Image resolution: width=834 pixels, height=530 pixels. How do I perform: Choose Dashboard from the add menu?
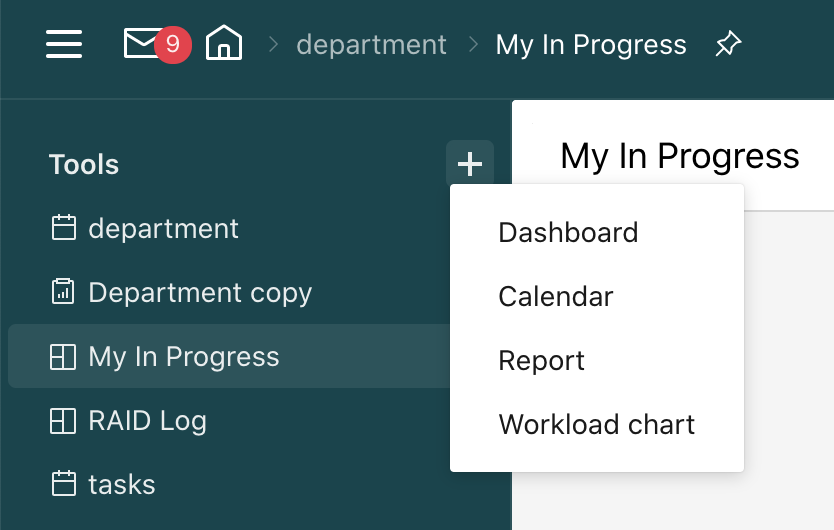tap(568, 232)
